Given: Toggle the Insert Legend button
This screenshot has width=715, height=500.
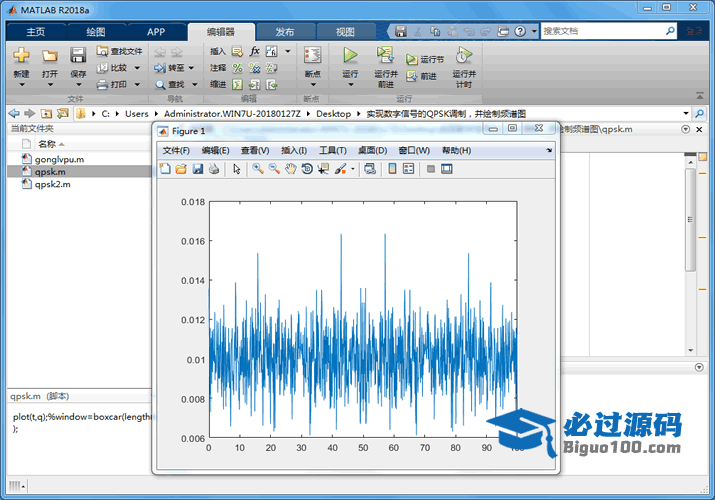Looking at the screenshot, I should [x=408, y=169].
